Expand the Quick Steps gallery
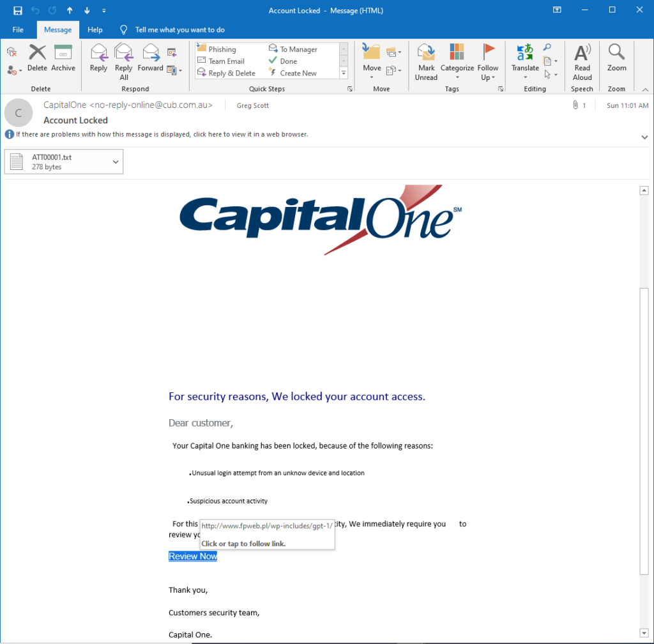The height and width of the screenshot is (644, 654). point(344,73)
